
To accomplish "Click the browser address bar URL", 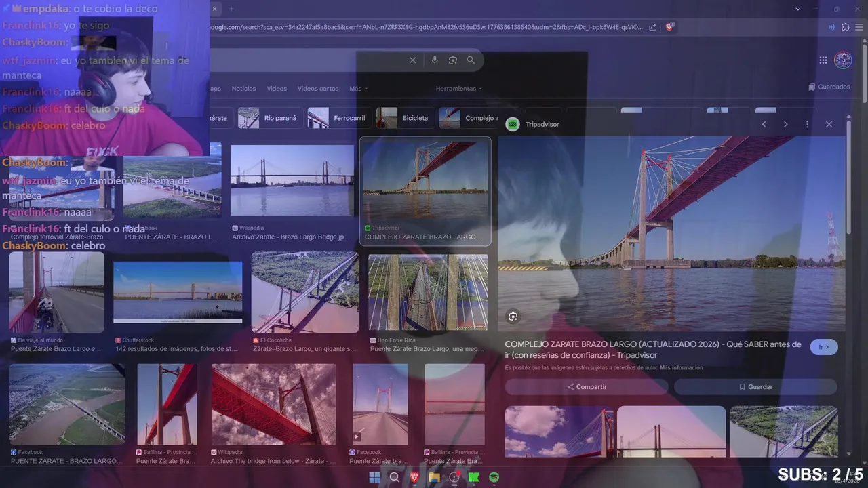I will pyautogui.click(x=427, y=27).
